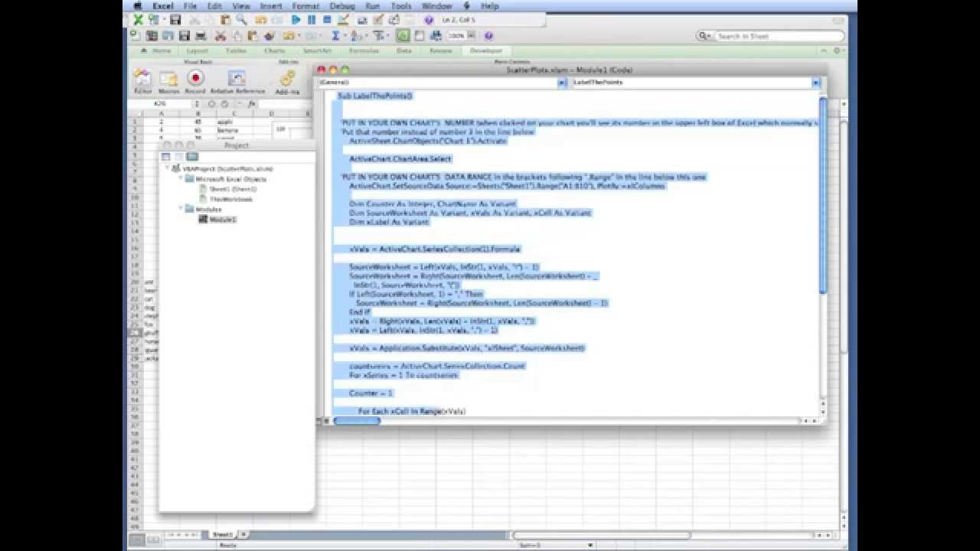Open the Run menu

pyautogui.click(x=372, y=6)
